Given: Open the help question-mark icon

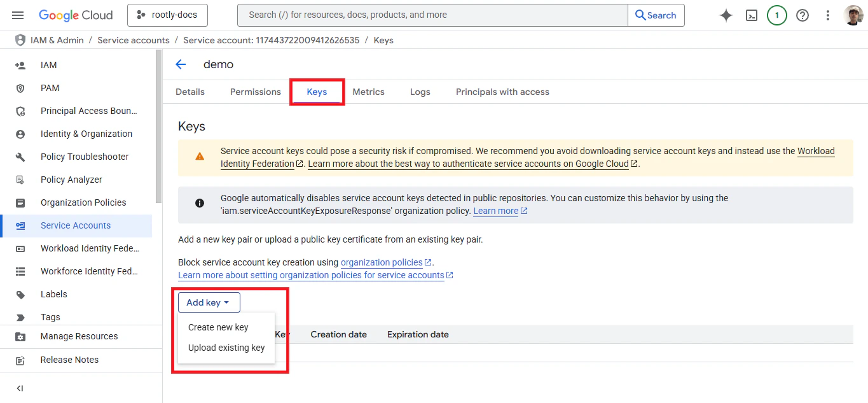Looking at the screenshot, I should coord(802,15).
